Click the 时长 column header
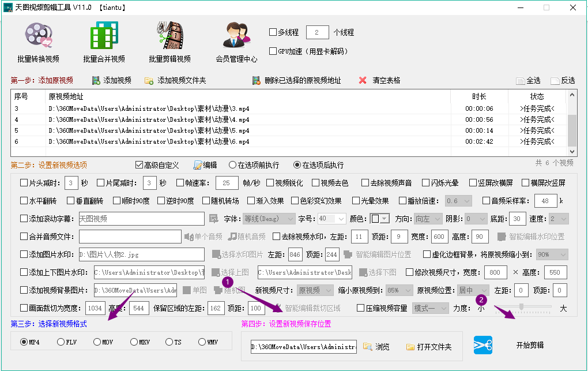This screenshot has height=371, width=588. point(479,96)
